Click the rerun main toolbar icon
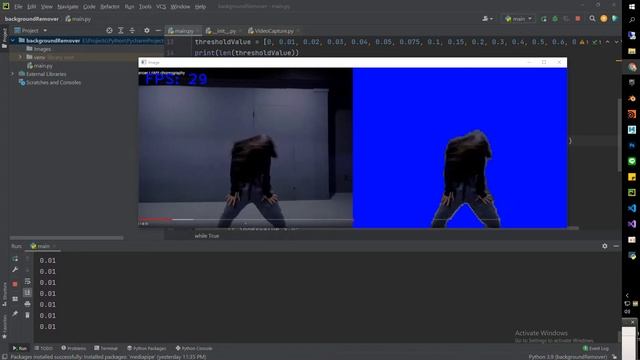The height and width of the screenshot is (360, 640). click(544, 19)
